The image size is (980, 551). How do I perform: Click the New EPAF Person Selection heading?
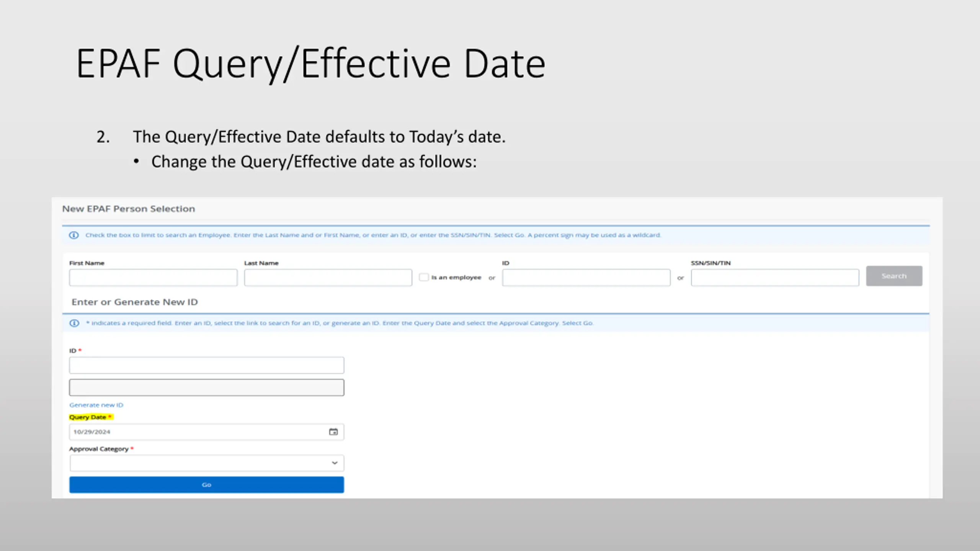[129, 209]
